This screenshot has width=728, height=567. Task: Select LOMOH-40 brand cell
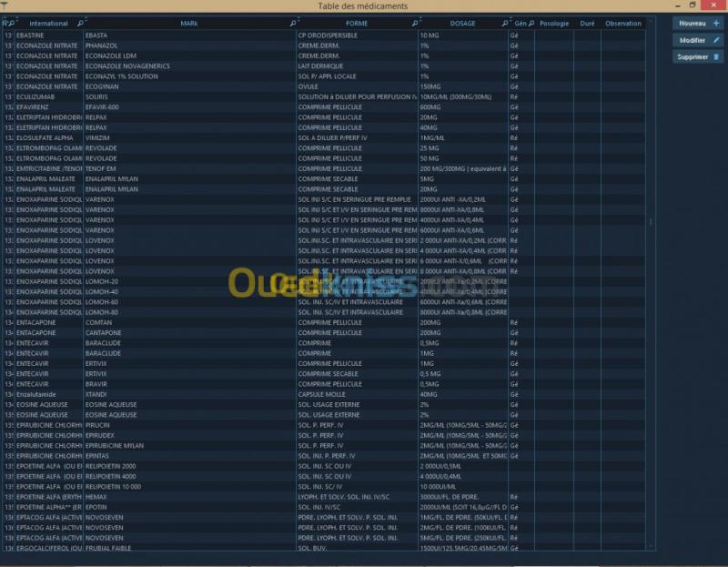coord(189,291)
